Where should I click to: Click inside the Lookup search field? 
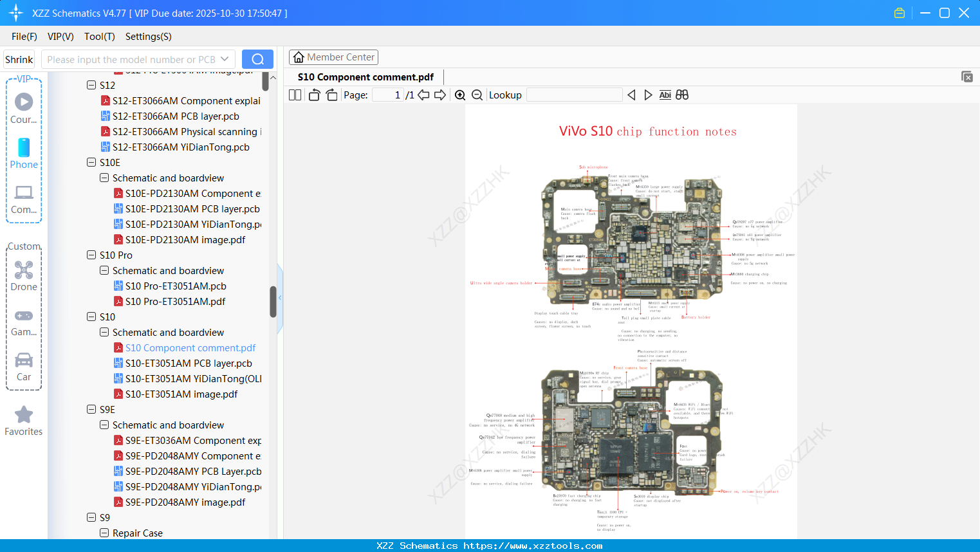[573, 95]
